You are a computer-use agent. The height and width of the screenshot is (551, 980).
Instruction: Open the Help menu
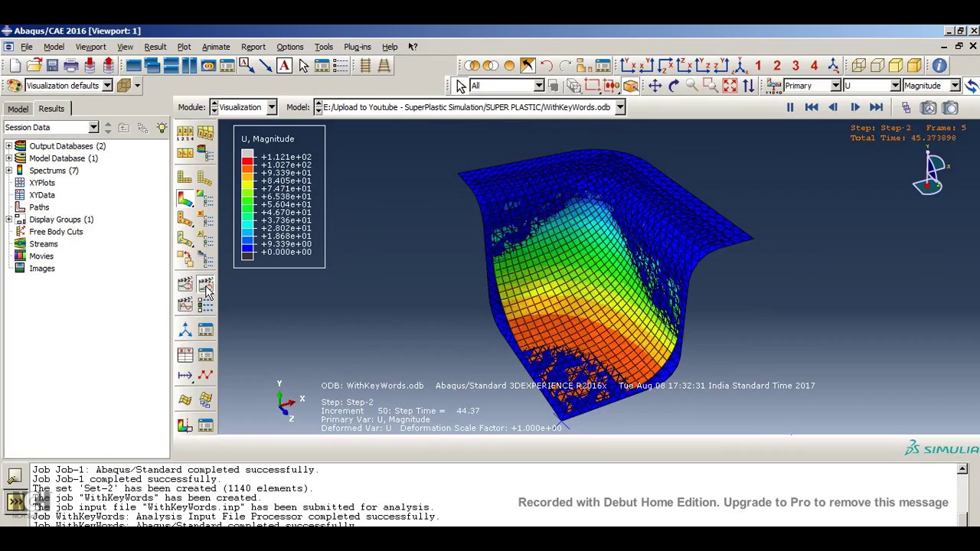coord(390,47)
